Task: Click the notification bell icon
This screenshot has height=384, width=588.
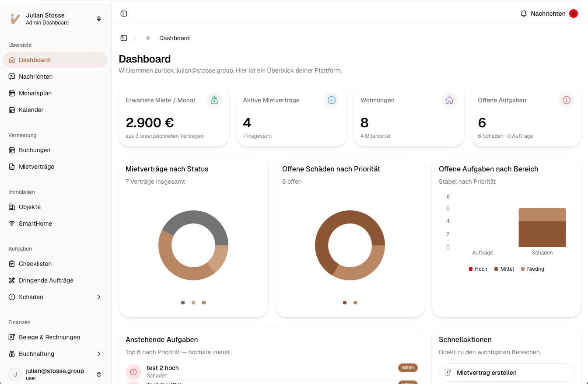Action: [524, 14]
